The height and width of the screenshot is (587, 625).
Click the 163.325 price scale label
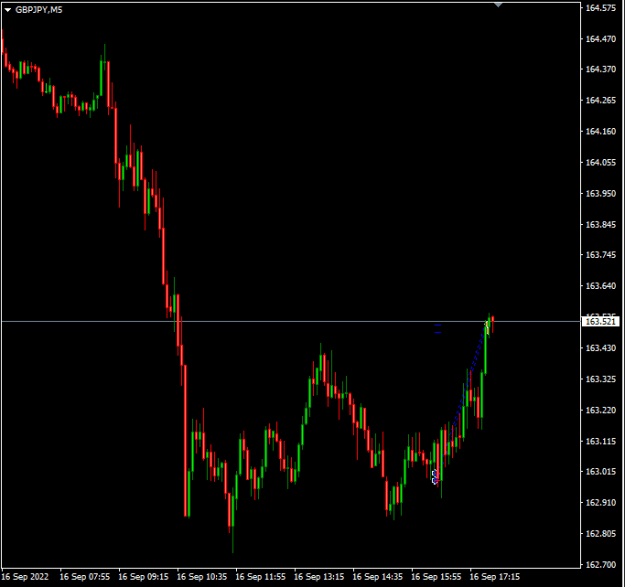pos(600,379)
